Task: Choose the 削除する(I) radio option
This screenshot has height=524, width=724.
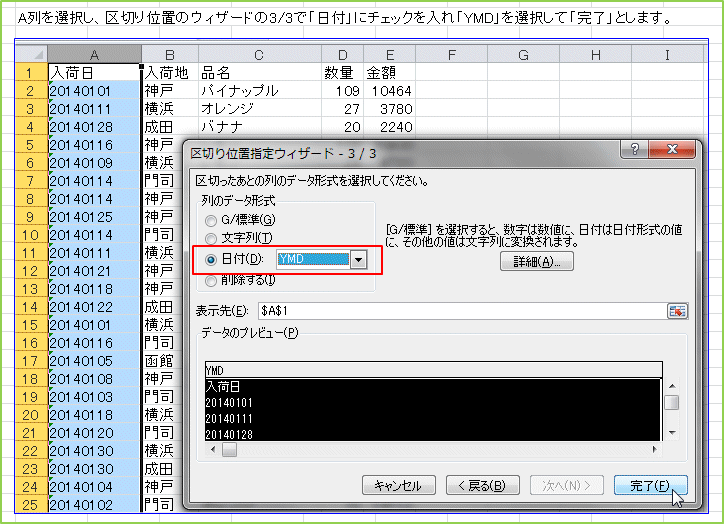Action: pos(211,281)
